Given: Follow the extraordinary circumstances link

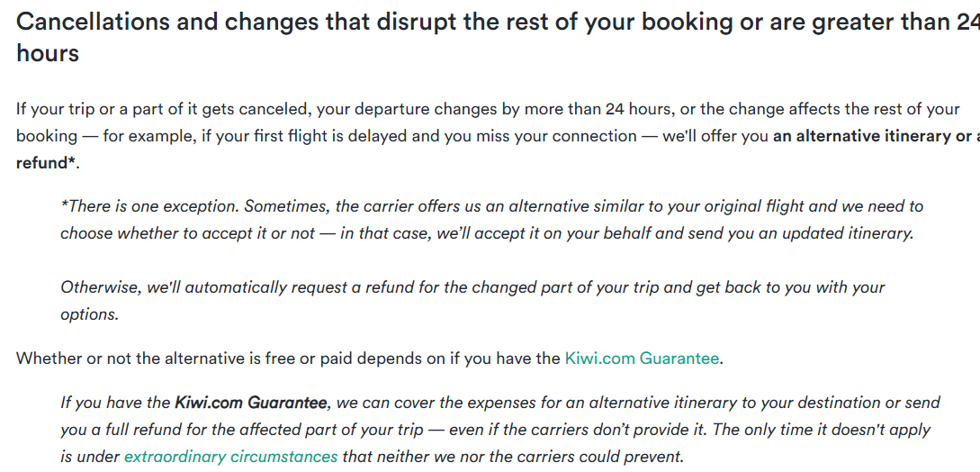Looking at the screenshot, I should coord(230,456).
